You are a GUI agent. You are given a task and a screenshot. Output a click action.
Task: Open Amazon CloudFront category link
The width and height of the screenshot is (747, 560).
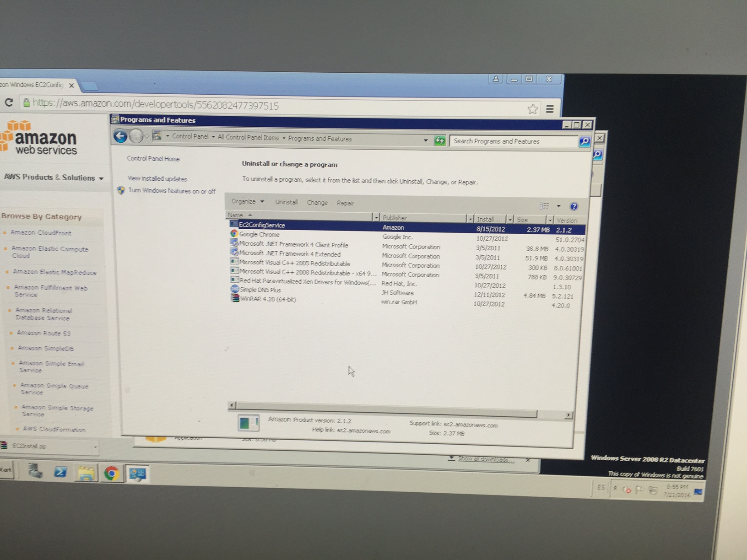(41, 232)
